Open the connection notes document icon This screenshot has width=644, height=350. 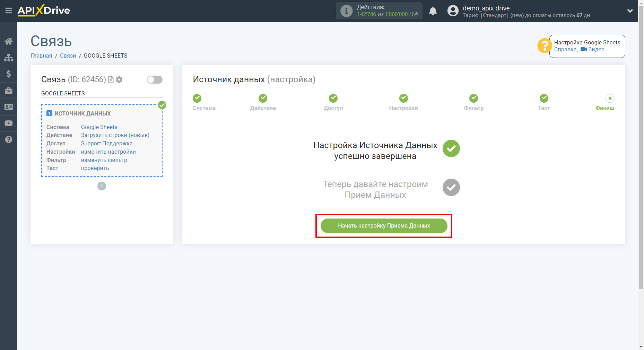[111, 79]
